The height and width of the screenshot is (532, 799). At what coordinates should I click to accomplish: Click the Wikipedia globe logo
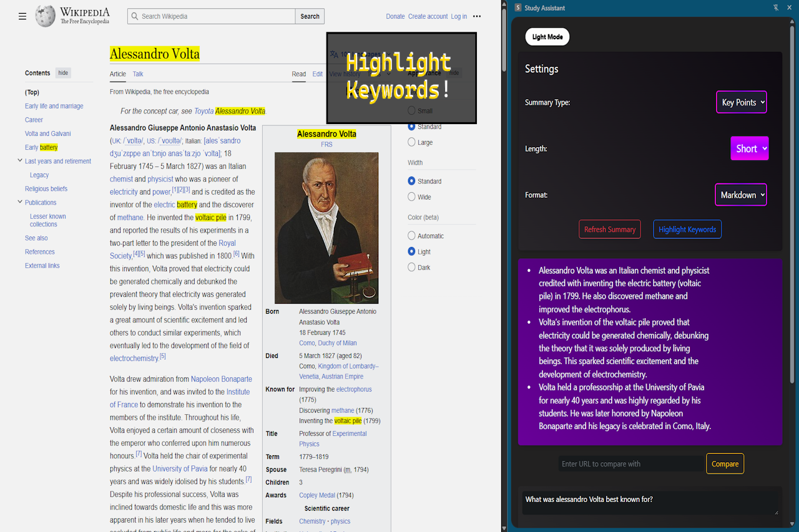coord(45,16)
